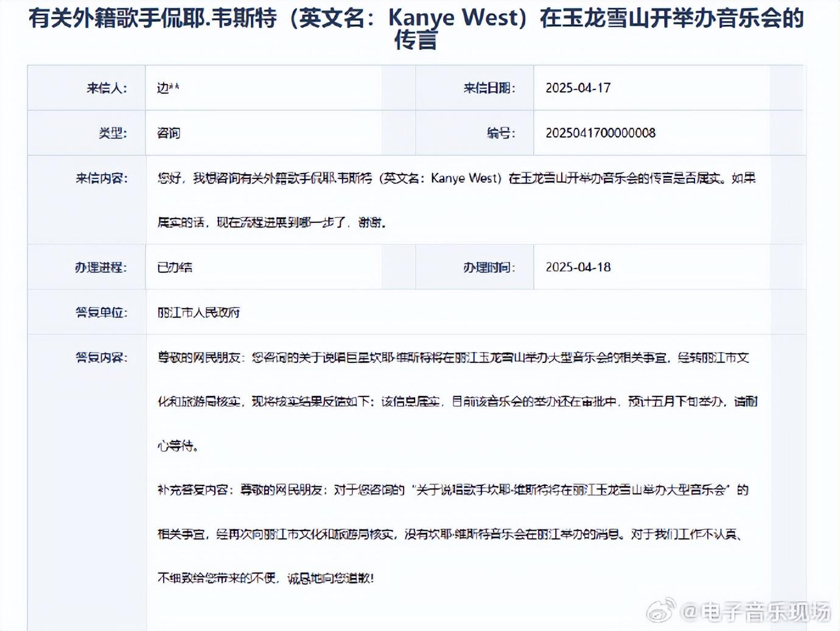The image size is (840, 631).
Task: Select the 来信日期 label
Action: 489,88
